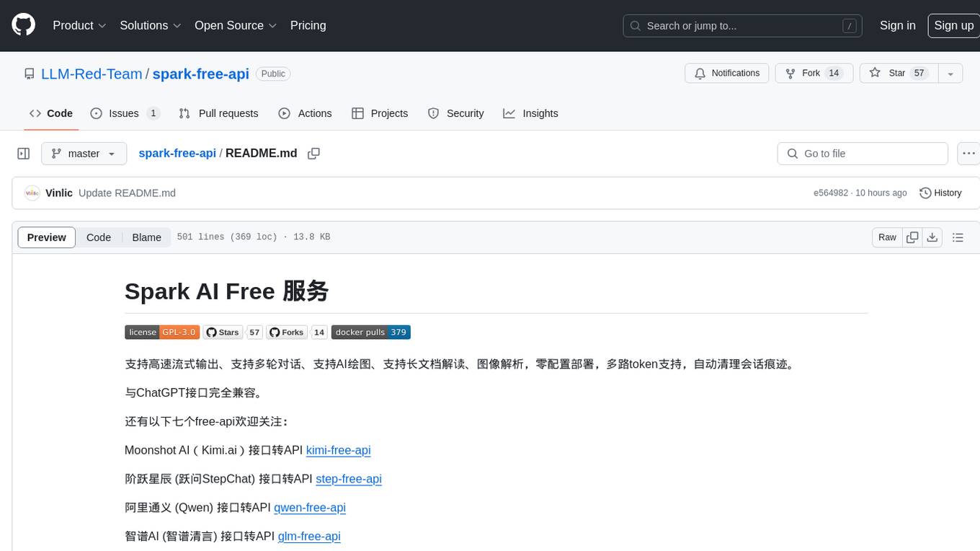Open the Vinlic author profile link
The width and height of the screenshot is (980, 551).
(59, 193)
